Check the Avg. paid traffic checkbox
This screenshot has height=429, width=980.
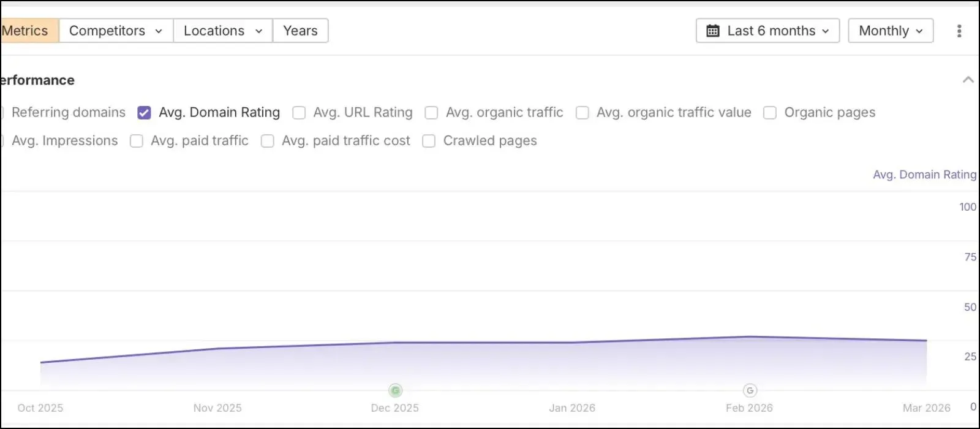click(137, 141)
